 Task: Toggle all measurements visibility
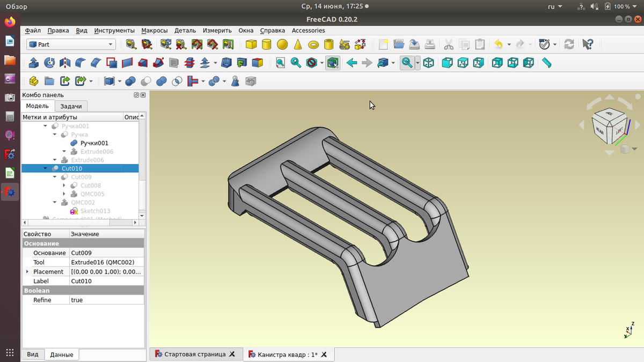click(x=197, y=45)
